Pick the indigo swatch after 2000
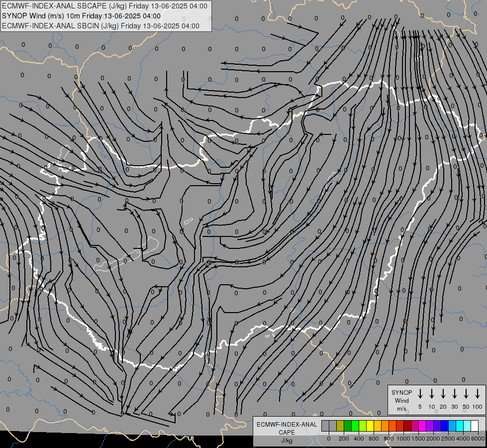The height and width of the screenshot is (448, 487). pyautogui.click(x=437, y=426)
